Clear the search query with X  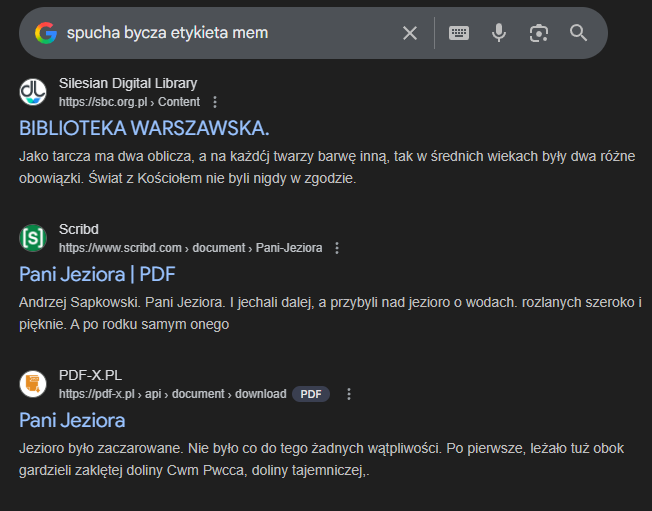(410, 33)
